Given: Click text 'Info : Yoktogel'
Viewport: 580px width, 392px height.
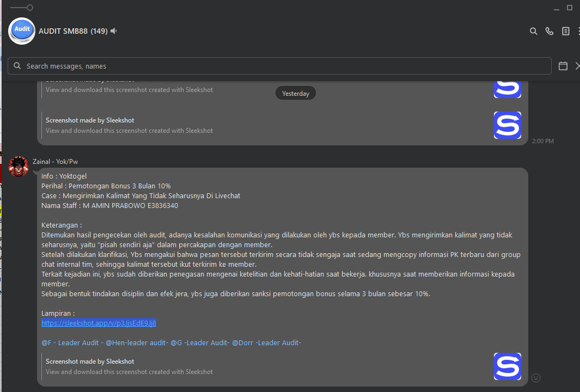Looking at the screenshot, I should [x=64, y=176].
